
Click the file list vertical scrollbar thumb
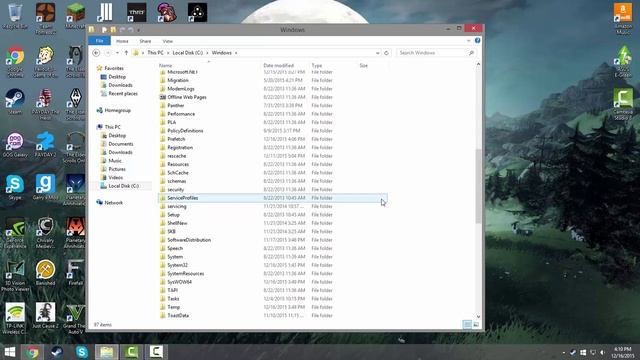click(x=478, y=186)
